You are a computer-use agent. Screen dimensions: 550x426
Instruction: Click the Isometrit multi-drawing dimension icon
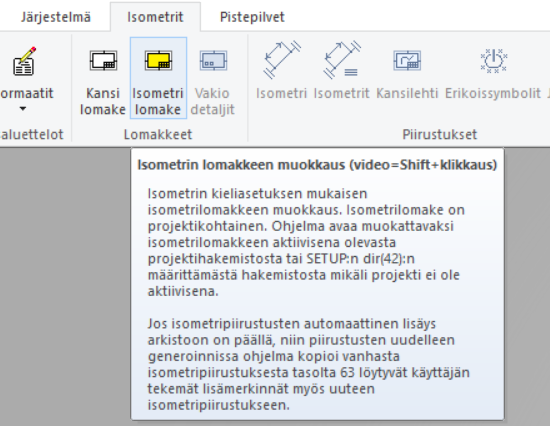(x=342, y=59)
